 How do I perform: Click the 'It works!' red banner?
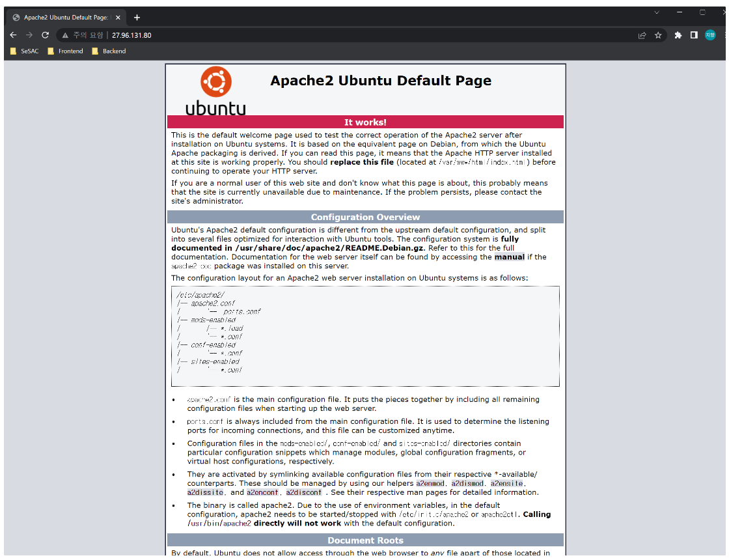pyautogui.click(x=365, y=122)
